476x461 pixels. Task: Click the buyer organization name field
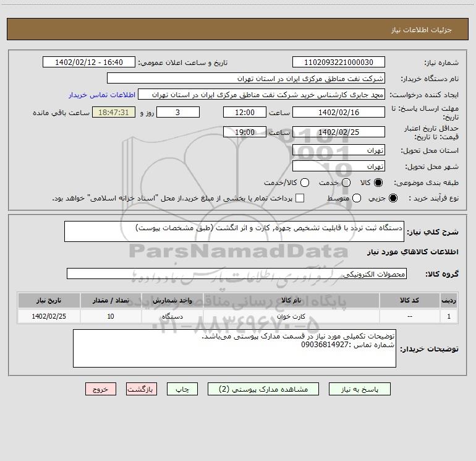click(246, 79)
